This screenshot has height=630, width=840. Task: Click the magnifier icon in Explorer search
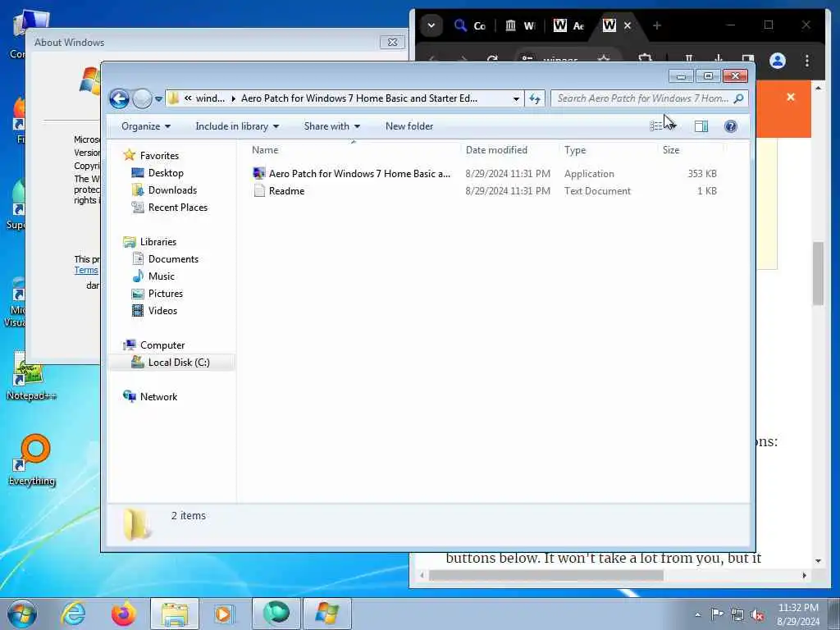739,98
